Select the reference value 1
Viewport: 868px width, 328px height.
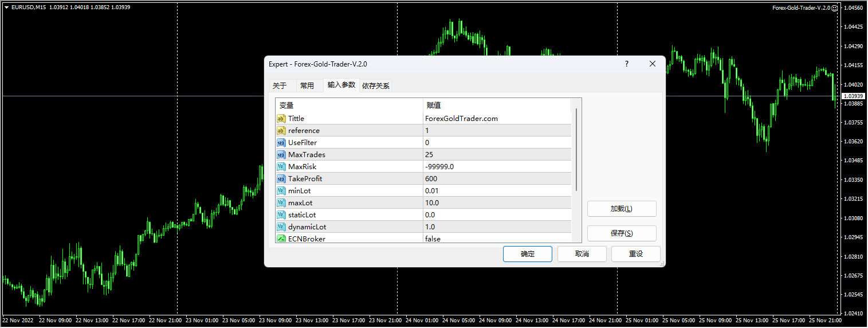click(x=497, y=131)
